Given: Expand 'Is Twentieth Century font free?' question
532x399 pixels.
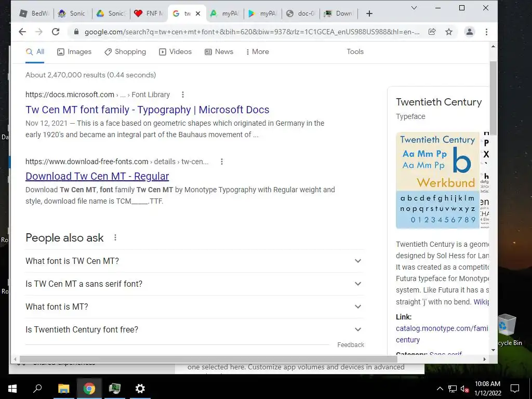Looking at the screenshot, I should click(194, 329).
